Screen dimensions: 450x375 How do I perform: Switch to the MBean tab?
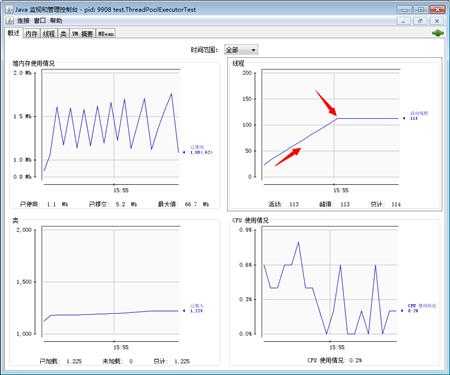106,34
